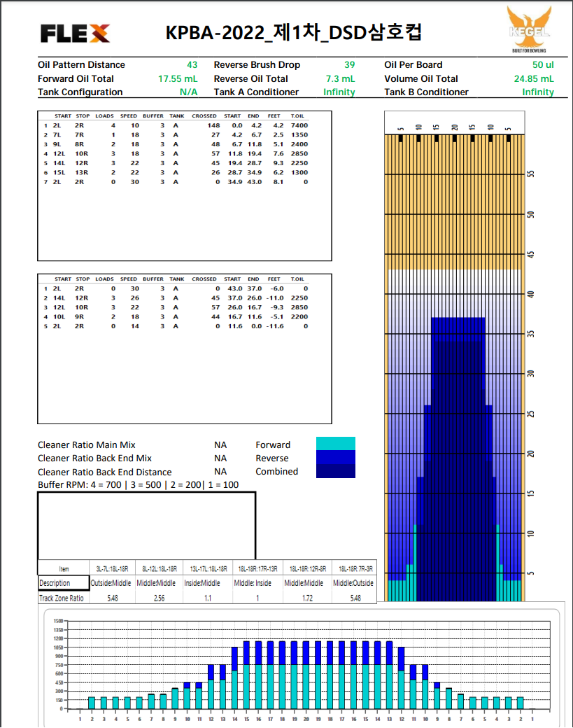This screenshot has width=573, height=728.
Task: Click the Reverse Brush Drop label
Action: coord(257,65)
